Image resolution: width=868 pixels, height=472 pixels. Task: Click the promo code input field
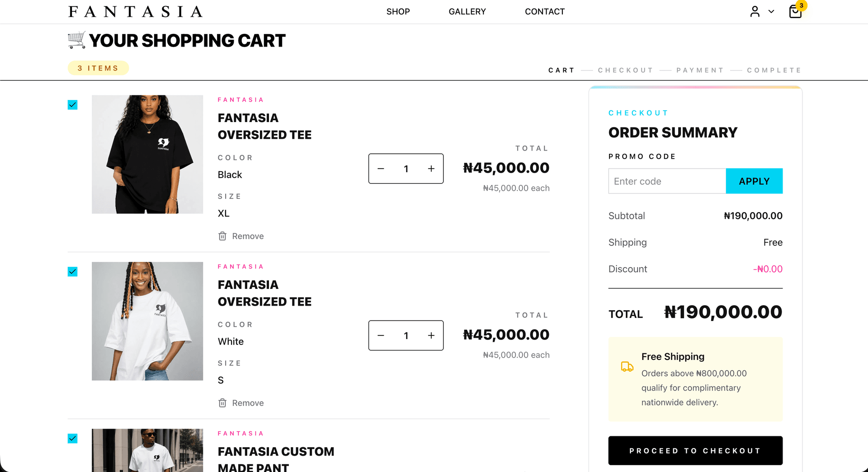(667, 181)
